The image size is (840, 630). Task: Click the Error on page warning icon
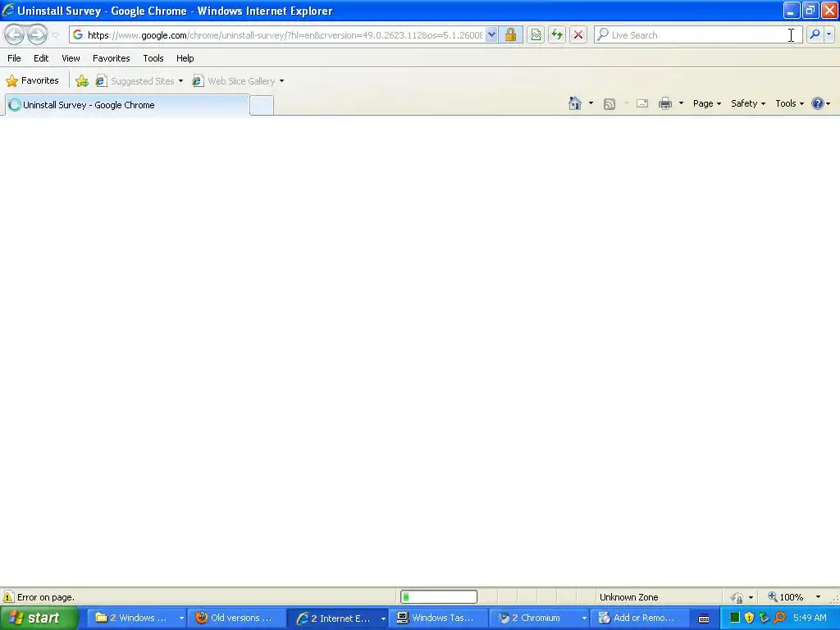click(8, 597)
